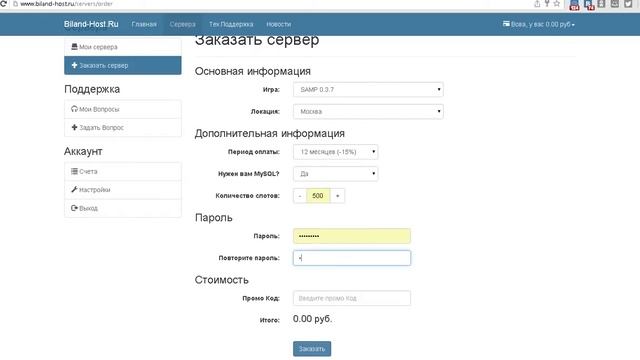Open the Период оплаты dropdown

(336, 152)
